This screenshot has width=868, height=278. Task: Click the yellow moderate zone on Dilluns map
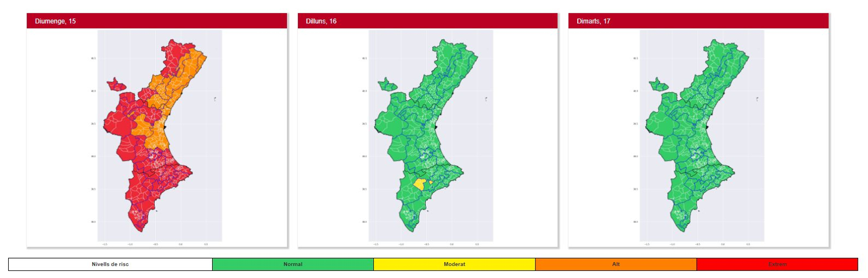[419, 184]
